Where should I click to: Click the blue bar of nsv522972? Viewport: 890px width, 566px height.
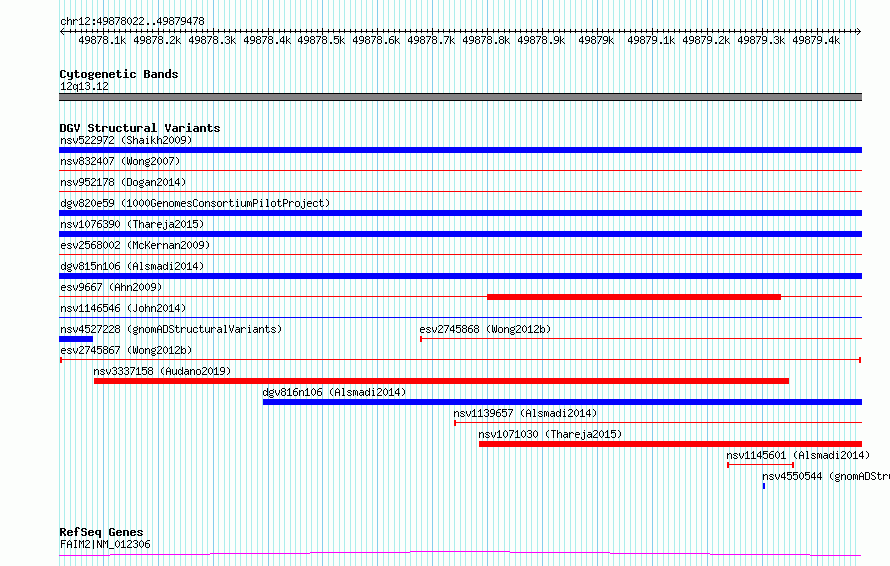coord(460,150)
